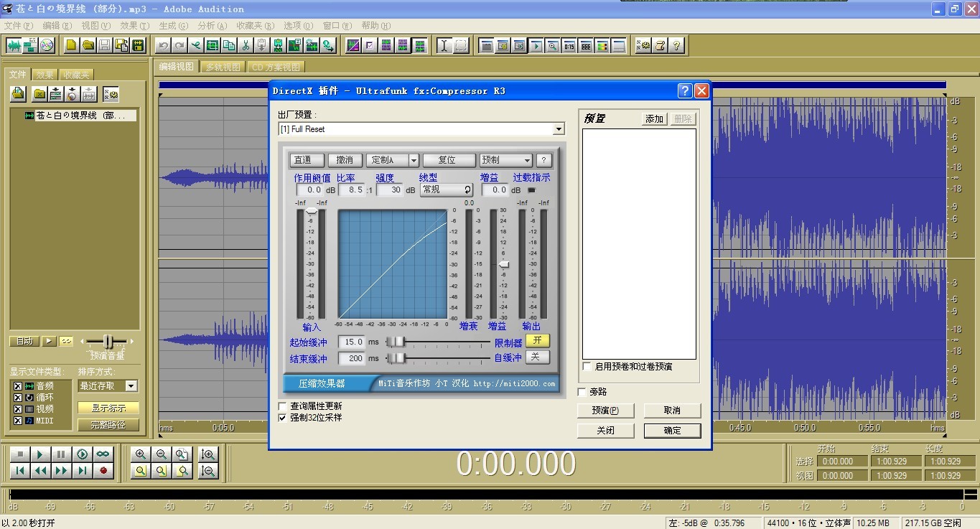The image size is (980, 529).
Task: Click the Zoom In Horizontally icon
Action: pos(141,454)
